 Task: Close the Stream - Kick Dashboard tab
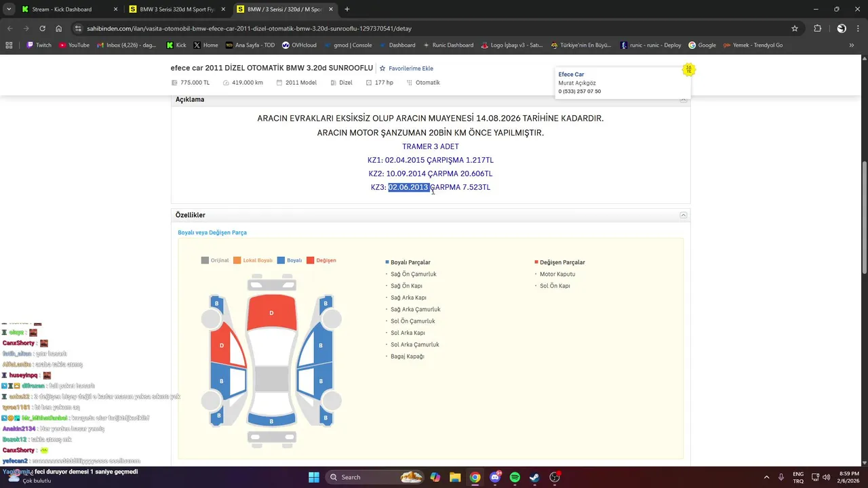(115, 9)
